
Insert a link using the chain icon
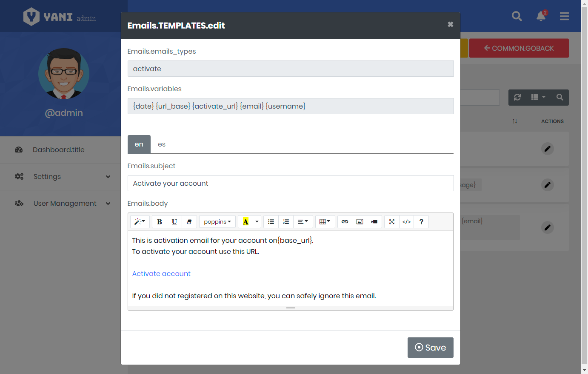(x=345, y=222)
